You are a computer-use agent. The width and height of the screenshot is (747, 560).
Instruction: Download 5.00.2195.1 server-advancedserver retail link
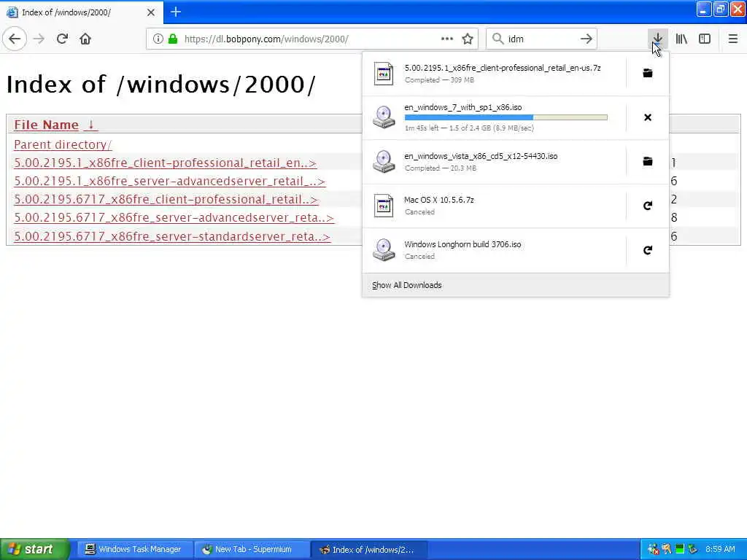(169, 181)
